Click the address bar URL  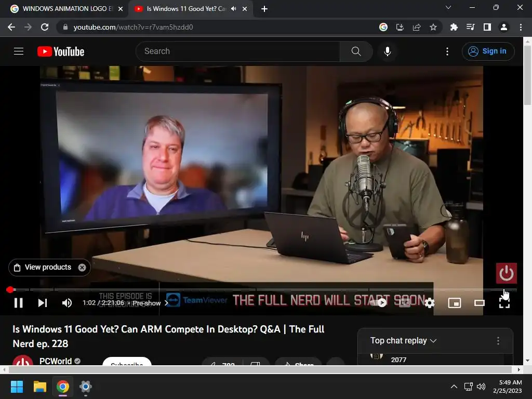pos(133,27)
